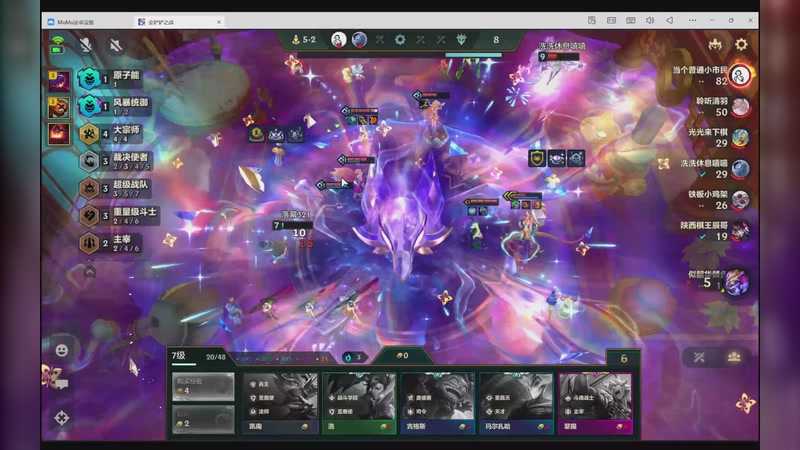Open the crown icon beside settings gear
Viewport: 800px width, 450px height.
715,44
